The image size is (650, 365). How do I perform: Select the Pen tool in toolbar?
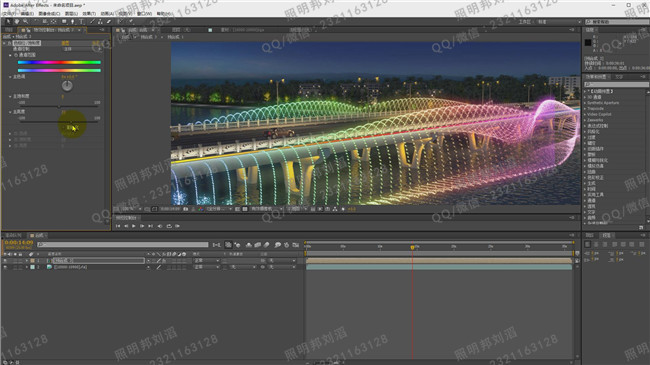73,22
